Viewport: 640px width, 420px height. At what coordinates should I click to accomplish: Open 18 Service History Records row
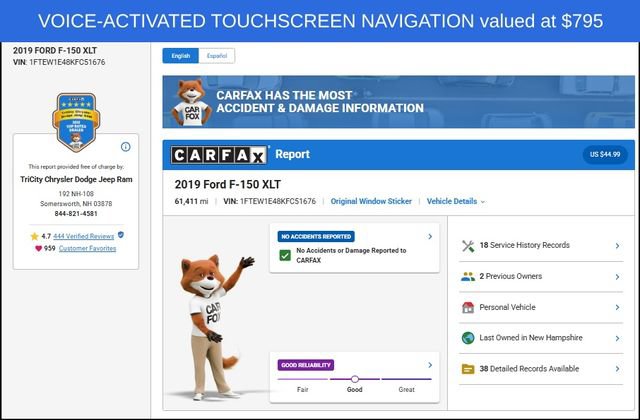pyautogui.click(x=541, y=246)
